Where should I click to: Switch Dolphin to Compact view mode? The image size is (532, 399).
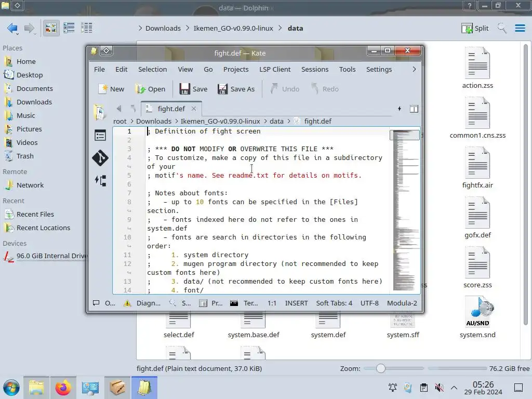click(69, 28)
